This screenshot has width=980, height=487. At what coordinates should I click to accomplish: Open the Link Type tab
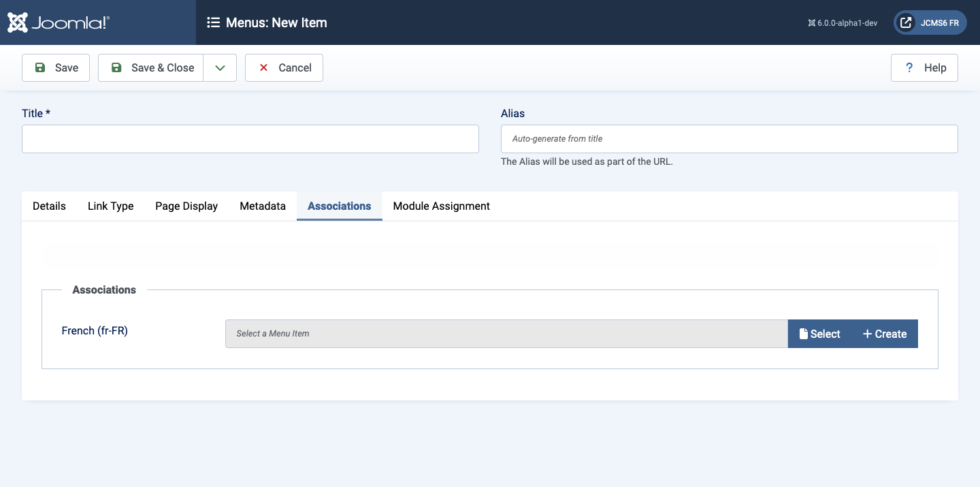pyautogui.click(x=111, y=206)
